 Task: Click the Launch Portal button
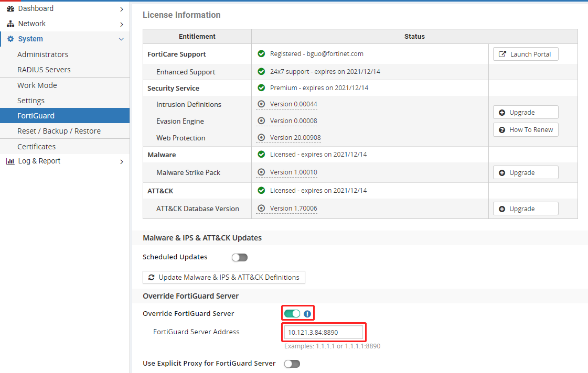(526, 54)
